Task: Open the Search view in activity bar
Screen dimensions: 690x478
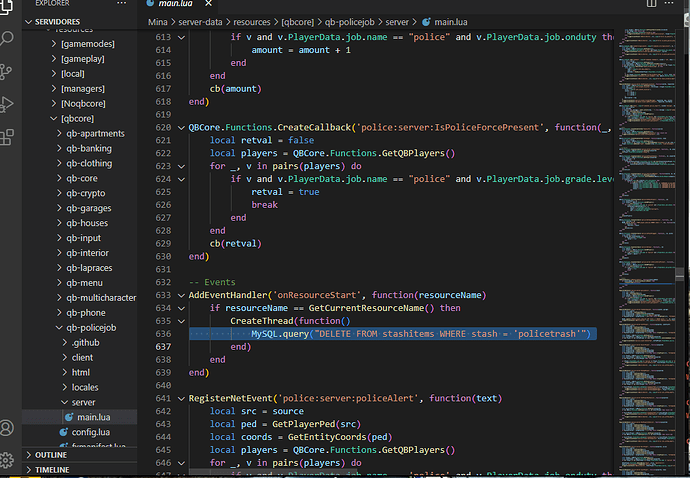Action: coord(10,40)
